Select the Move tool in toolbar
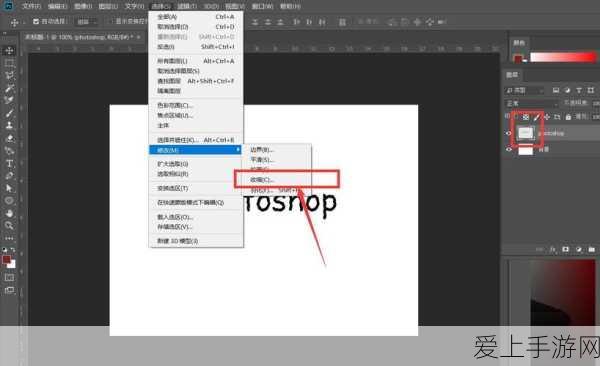Viewport: 600px width, 366px height. [x=9, y=50]
